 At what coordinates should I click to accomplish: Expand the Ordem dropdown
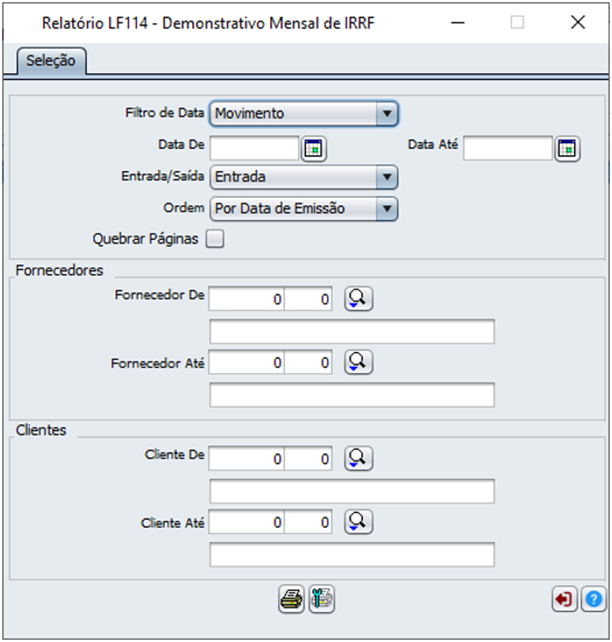387,209
